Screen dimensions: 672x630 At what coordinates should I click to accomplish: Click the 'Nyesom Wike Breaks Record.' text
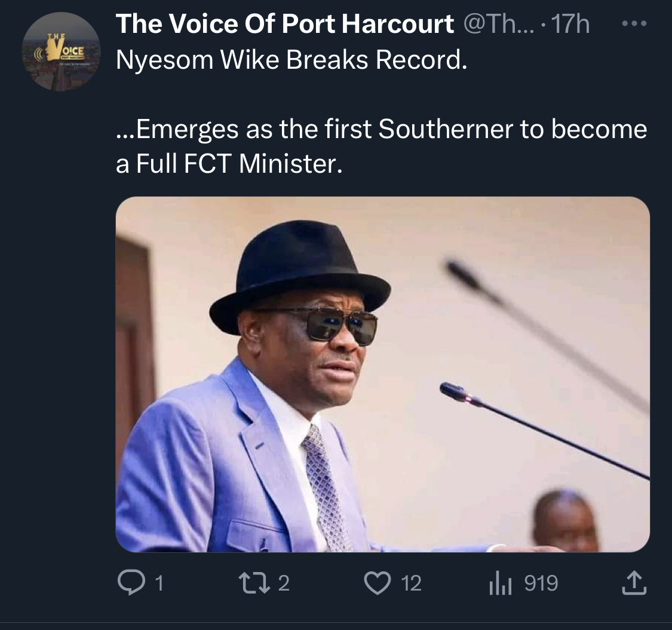point(290,60)
